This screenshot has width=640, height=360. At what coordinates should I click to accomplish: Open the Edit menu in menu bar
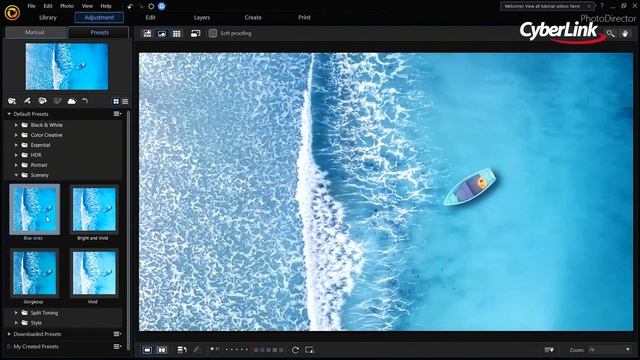(x=48, y=6)
